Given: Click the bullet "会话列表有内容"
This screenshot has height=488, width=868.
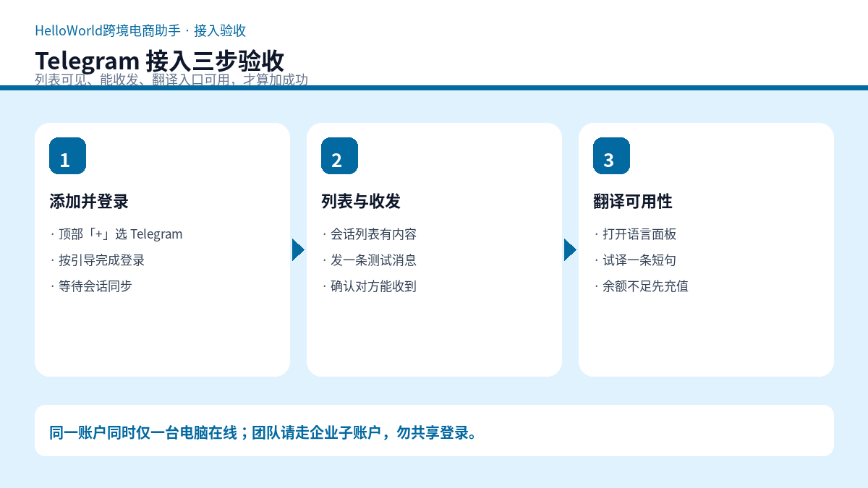Looking at the screenshot, I should (x=369, y=234).
